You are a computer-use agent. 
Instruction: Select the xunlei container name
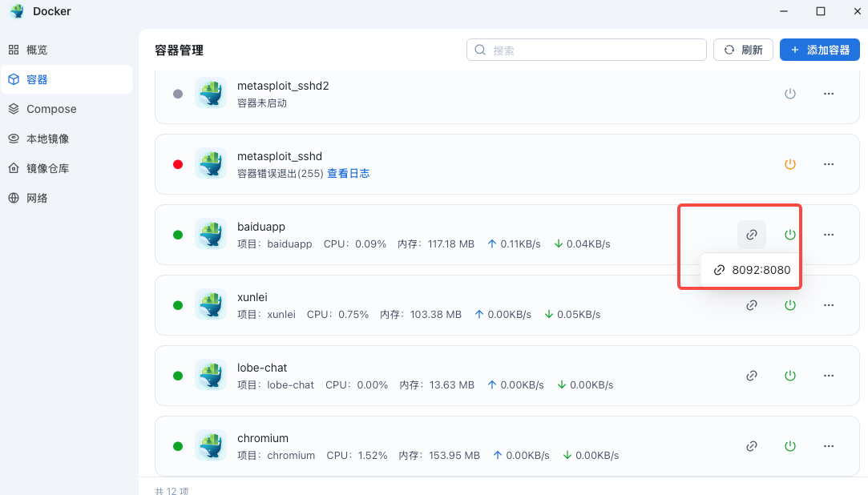[252, 297]
